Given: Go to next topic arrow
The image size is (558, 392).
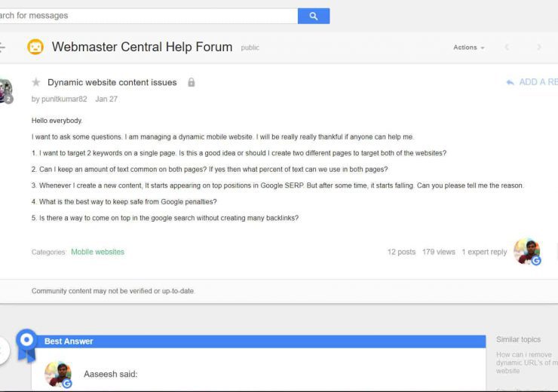Looking at the screenshot, I should tap(539, 47).
